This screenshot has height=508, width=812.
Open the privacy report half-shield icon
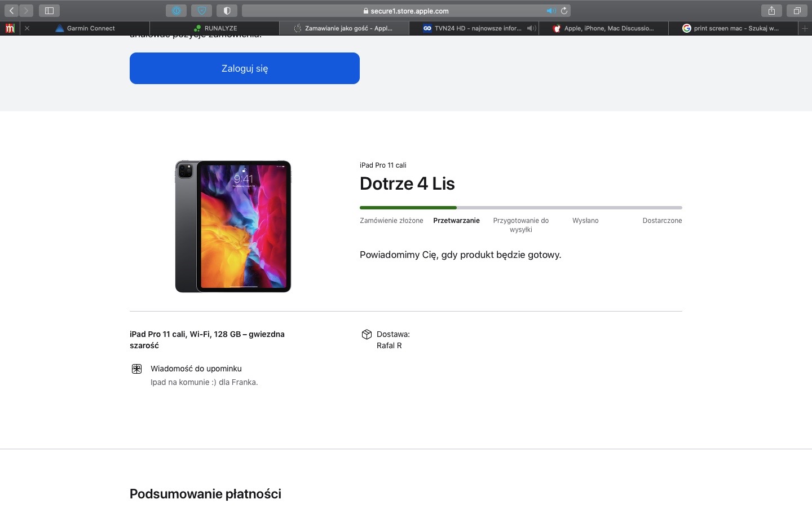point(227,11)
